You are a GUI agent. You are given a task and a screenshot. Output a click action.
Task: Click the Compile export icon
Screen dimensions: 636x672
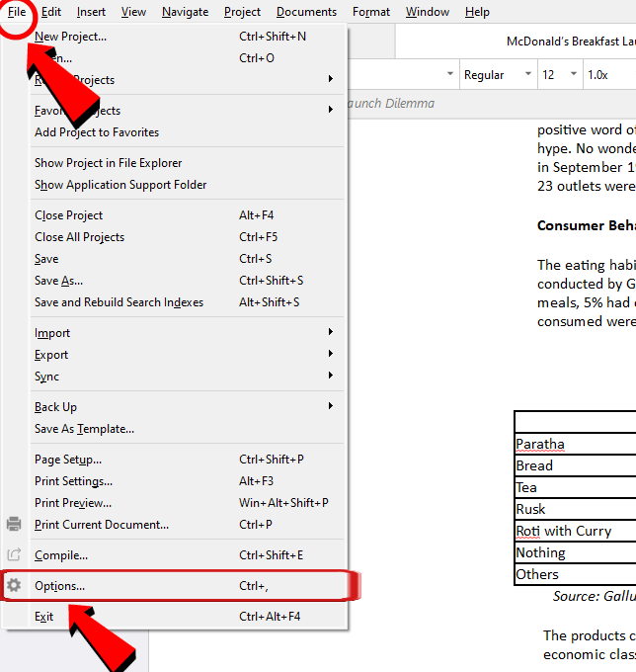point(14,554)
